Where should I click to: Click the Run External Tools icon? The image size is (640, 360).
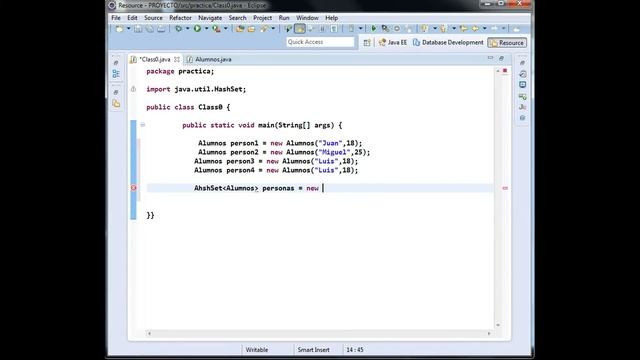tap(216, 29)
